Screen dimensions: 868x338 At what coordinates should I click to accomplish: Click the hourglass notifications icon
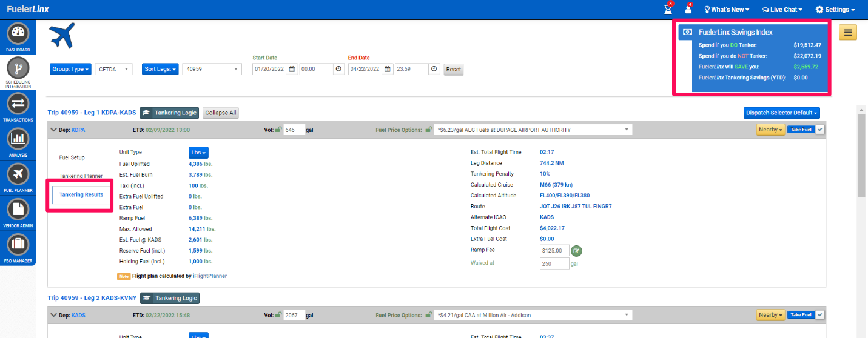668,9
